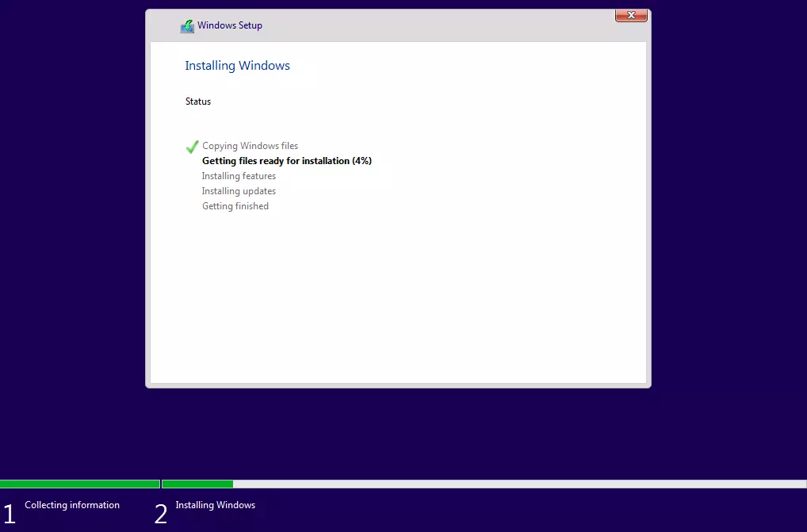807x532 pixels.
Task: Click the 'Collecting information' phase label
Action: [x=72, y=505]
